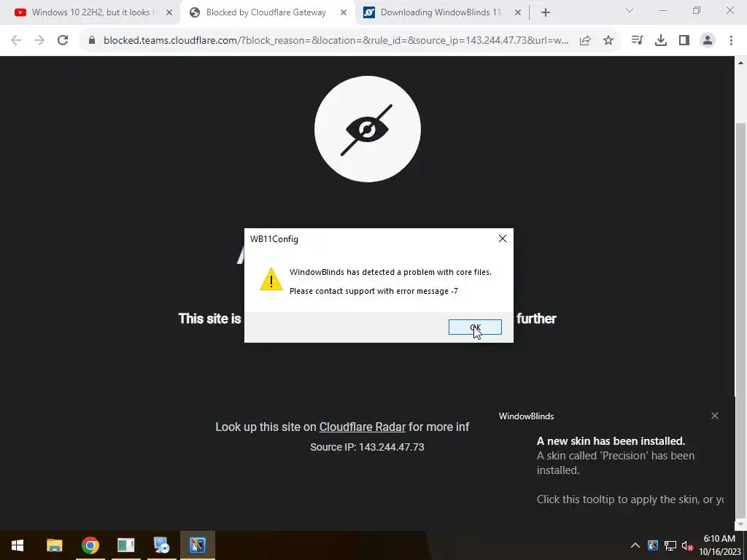Focus the address bar URL field
Screen dimensions: 747x560
pyautogui.click(x=336, y=41)
